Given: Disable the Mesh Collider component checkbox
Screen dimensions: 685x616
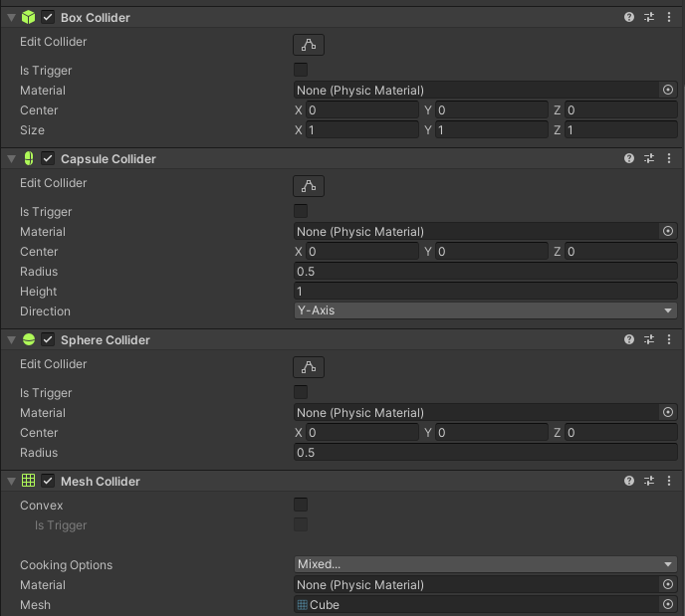Looking at the screenshot, I should (48, 481).
